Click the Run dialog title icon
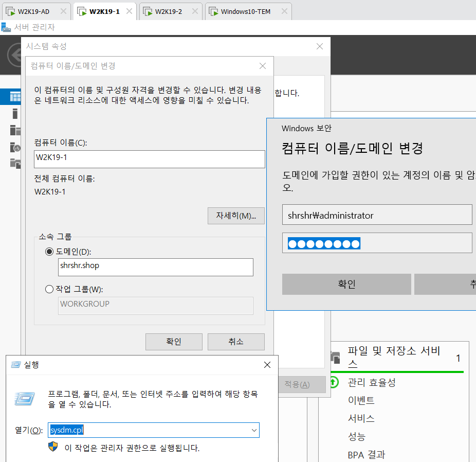This screenshot has height=462, width=476. (x=16, y=364)
